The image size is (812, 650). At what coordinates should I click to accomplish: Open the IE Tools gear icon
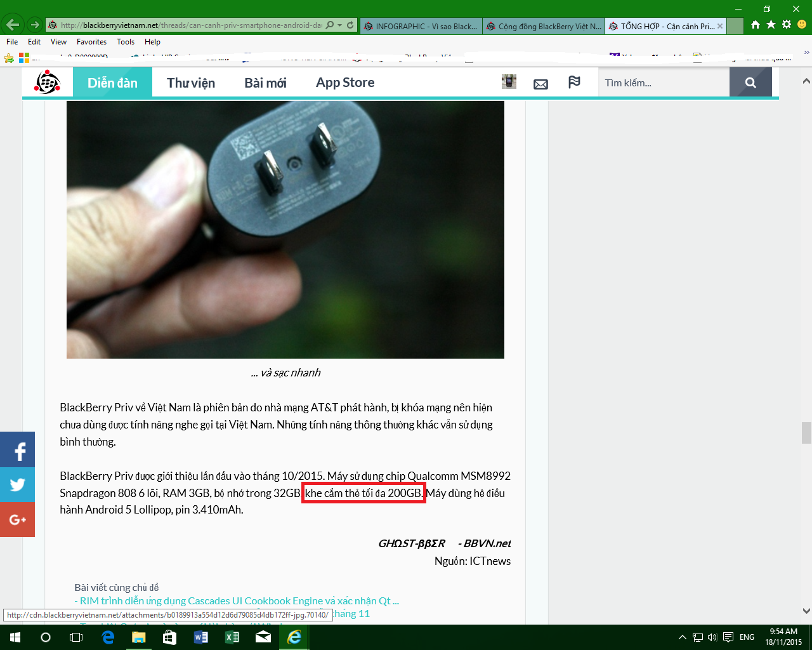[x=787, y=25]
